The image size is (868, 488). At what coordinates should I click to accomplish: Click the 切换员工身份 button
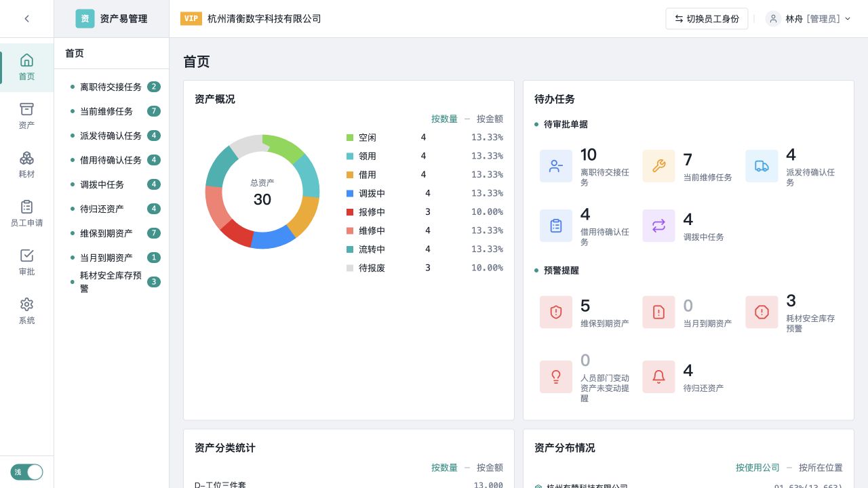707,19
